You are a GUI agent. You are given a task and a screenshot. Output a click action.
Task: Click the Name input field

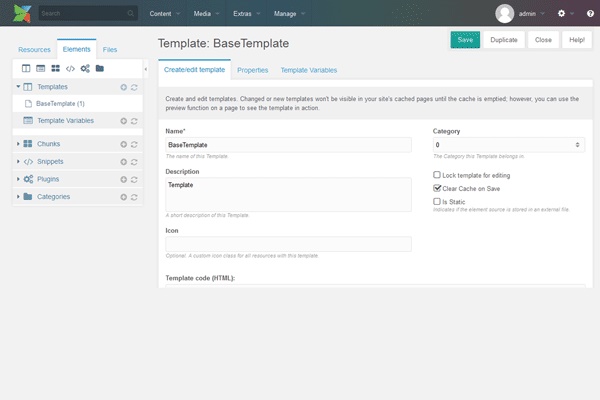click(289, 145)
